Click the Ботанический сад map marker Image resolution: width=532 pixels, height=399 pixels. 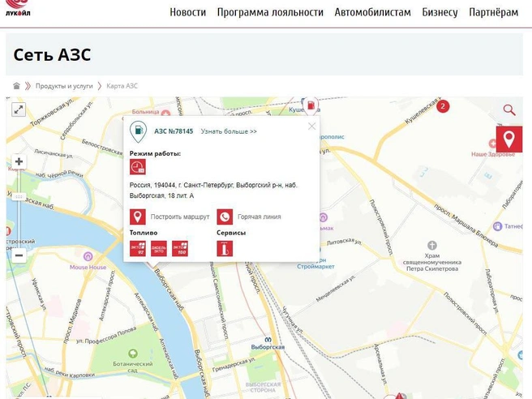[x=133, y=354]
